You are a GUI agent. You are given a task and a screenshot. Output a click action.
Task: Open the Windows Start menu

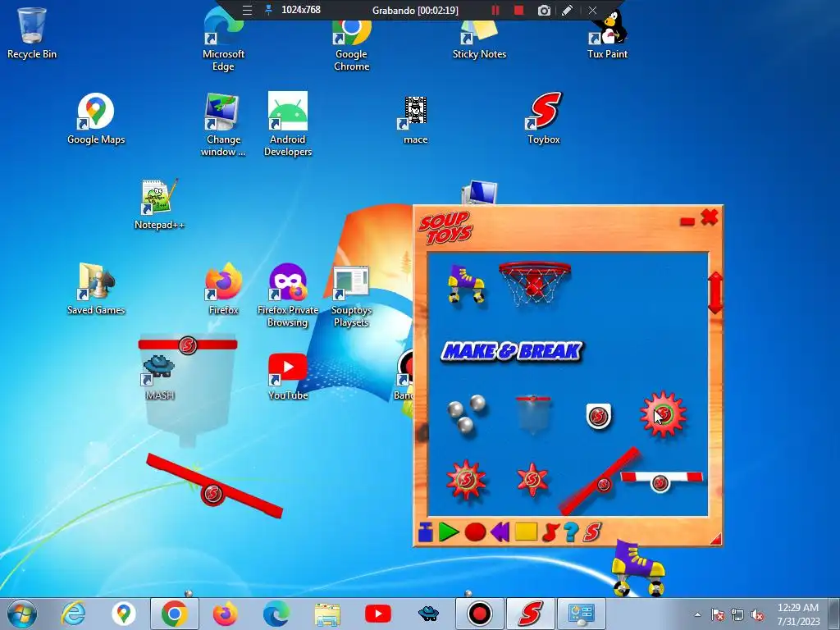click(x=22, y=614)
